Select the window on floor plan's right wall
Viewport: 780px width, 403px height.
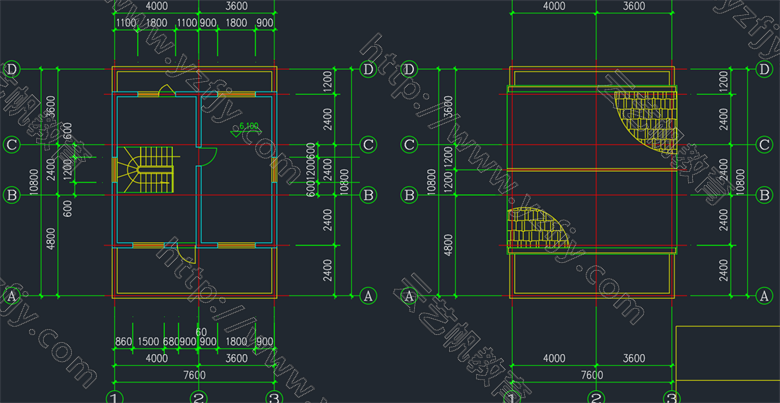pos(275,170)
